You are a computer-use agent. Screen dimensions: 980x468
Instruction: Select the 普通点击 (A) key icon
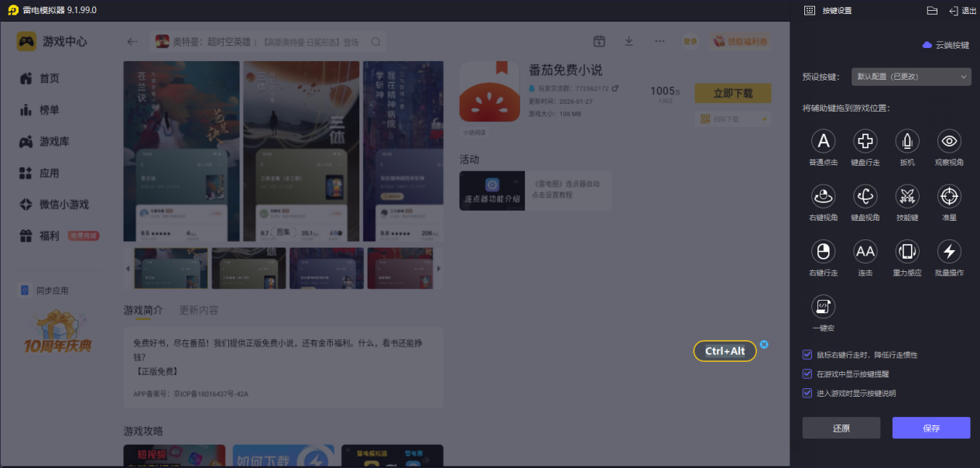823,141
